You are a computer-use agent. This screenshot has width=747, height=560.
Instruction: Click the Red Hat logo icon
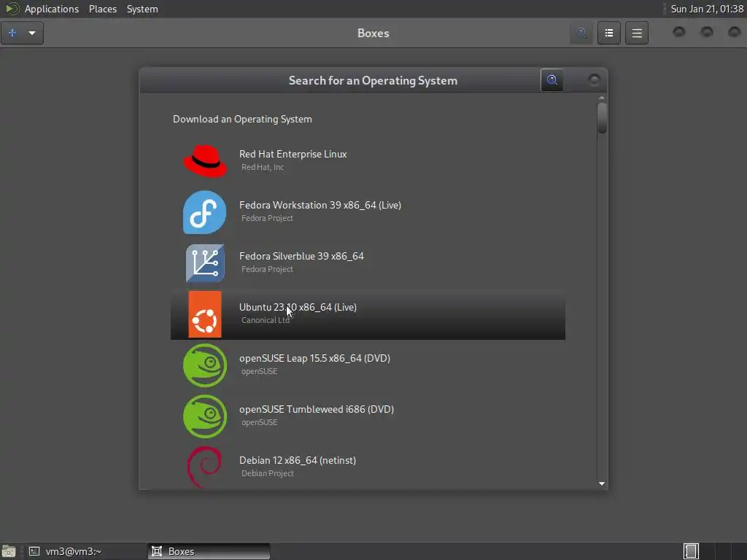pyautogui.click(x=205, y=161)
